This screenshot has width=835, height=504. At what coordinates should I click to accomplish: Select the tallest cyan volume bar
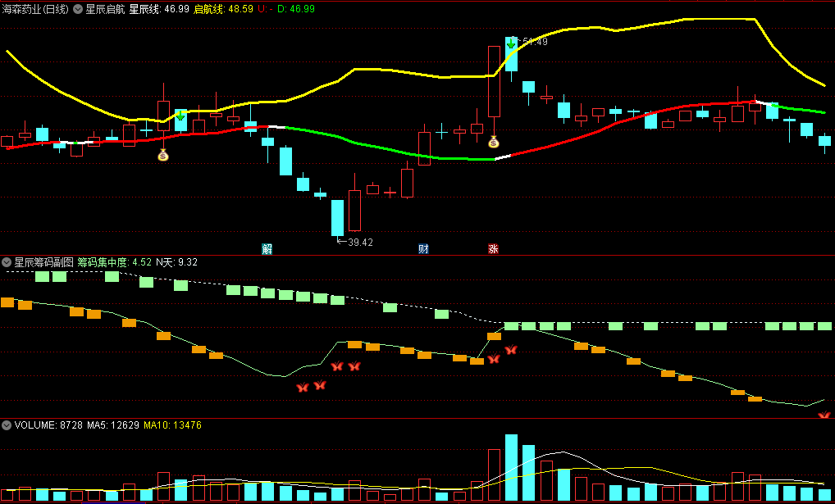coord(511,467)
